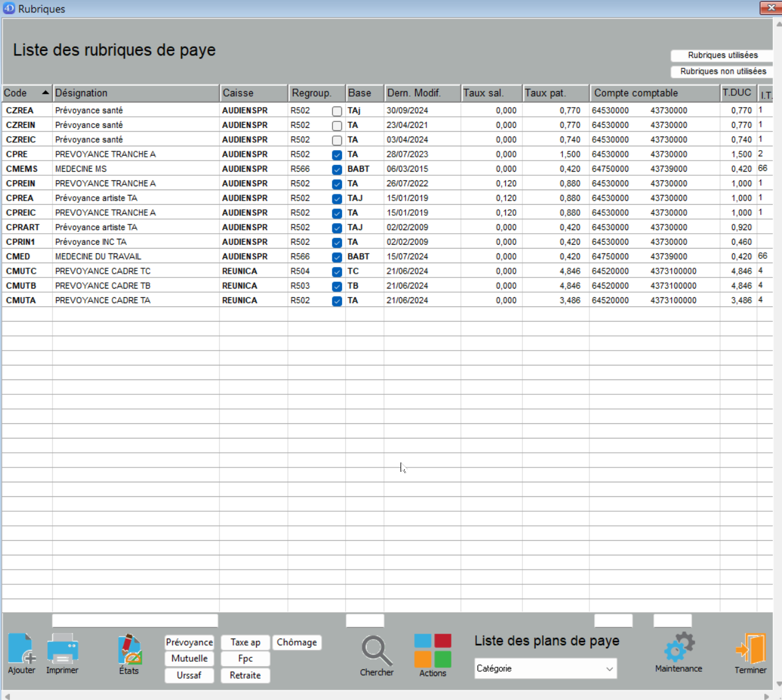Viewport: 782px width, 700px height.
Task: Click the Terminer exit door icon
Action: point(750,649)
